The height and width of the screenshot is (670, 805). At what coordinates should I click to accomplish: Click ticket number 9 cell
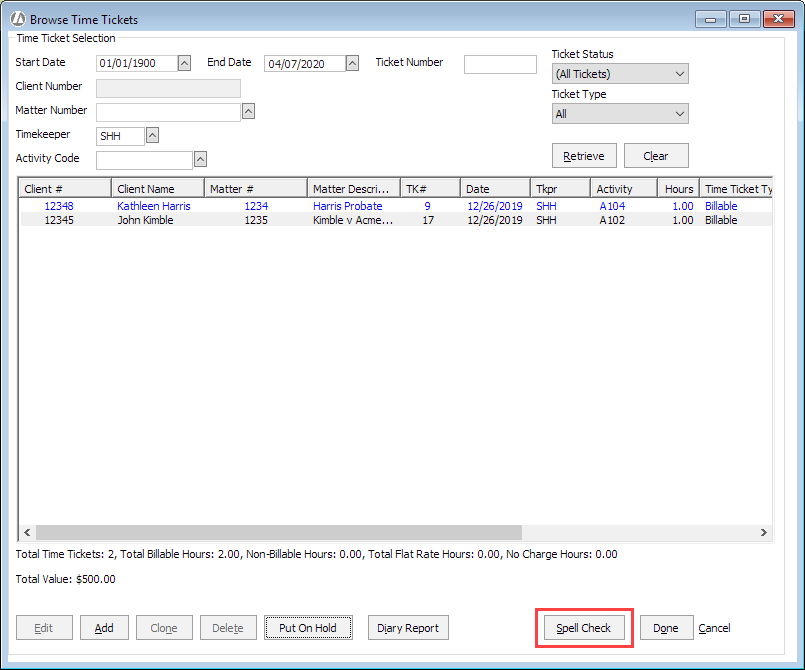click(x=427, y=206)
